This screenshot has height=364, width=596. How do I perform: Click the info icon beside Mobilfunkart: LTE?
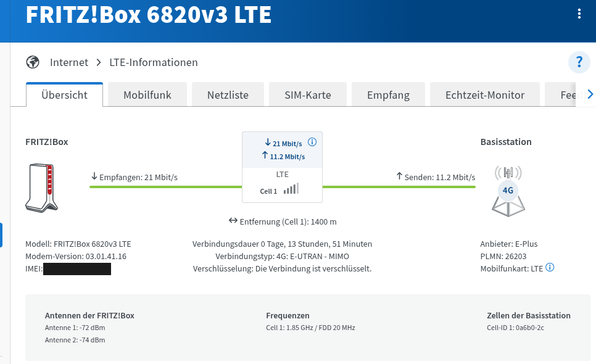click(550, 268)
